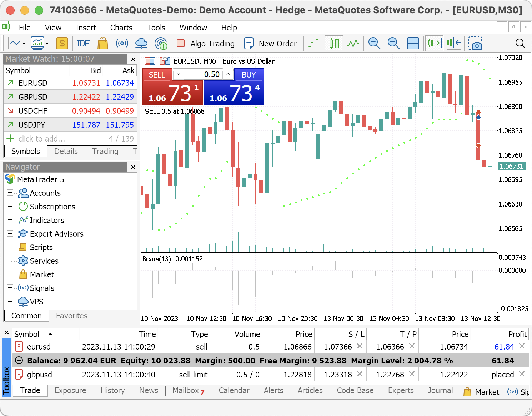This screenshot has height=416, width=532.
Task: Delete the gbpusd sell limit order
Action: (522, 374)
